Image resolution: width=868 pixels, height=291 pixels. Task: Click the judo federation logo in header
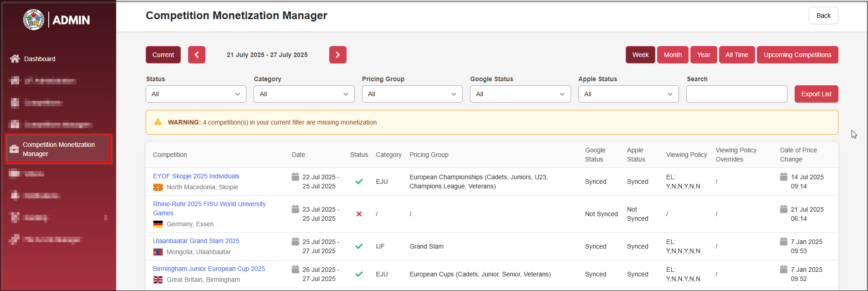(x=34, y=20)
